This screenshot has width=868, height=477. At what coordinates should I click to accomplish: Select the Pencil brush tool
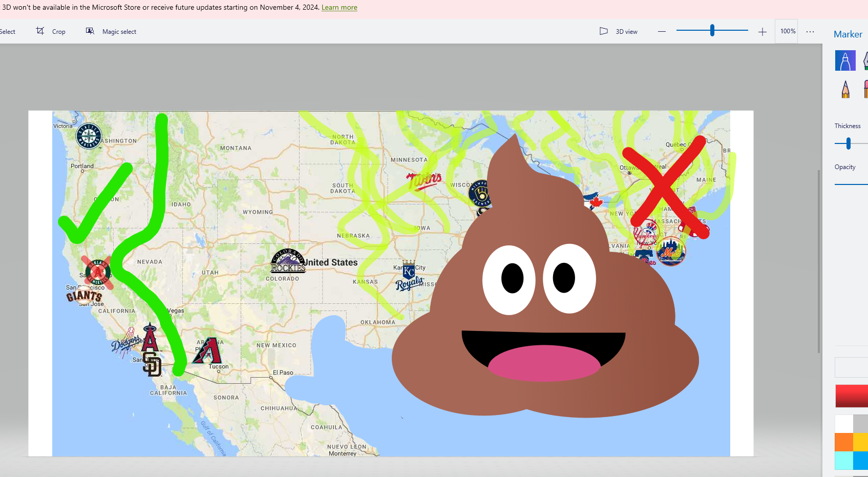845,89
